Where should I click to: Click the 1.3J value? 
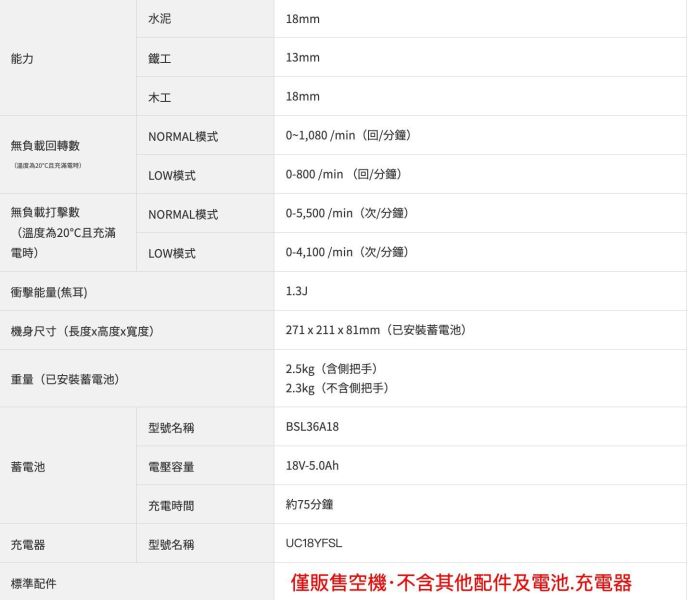tap(297, 291)
